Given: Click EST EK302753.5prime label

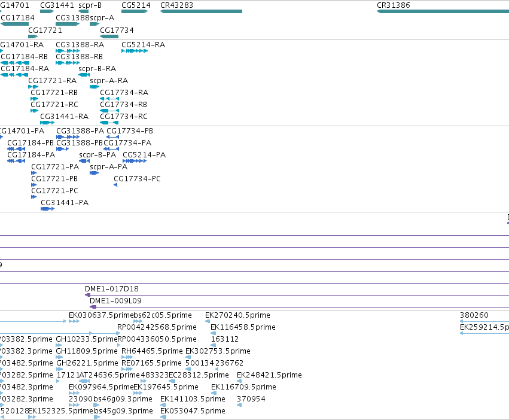Looking at the screenshot, I should pyautogui.click(x=218, y=351).
